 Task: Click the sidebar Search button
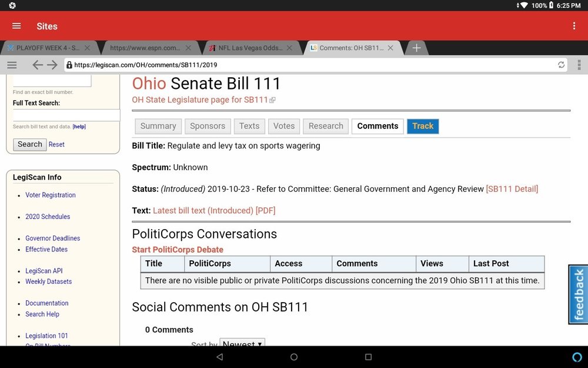(30, 144)
